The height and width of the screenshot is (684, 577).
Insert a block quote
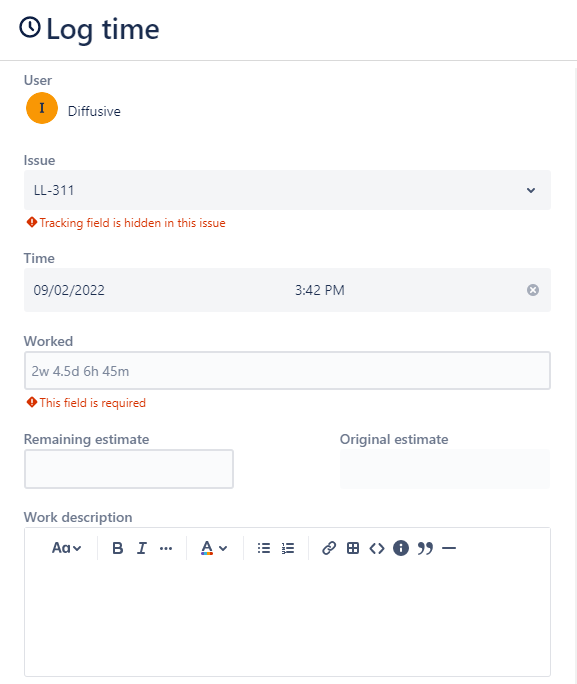click(x=425, y=548)
